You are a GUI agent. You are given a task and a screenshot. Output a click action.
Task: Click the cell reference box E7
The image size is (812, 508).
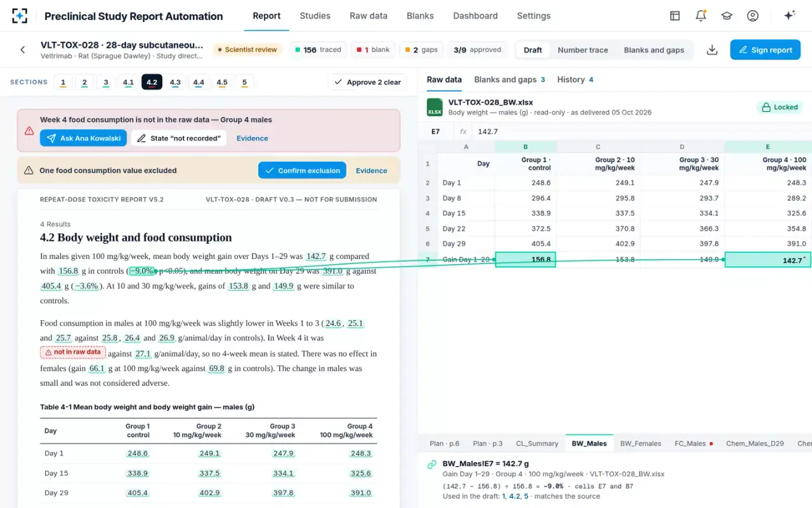(x=436, y=131)
